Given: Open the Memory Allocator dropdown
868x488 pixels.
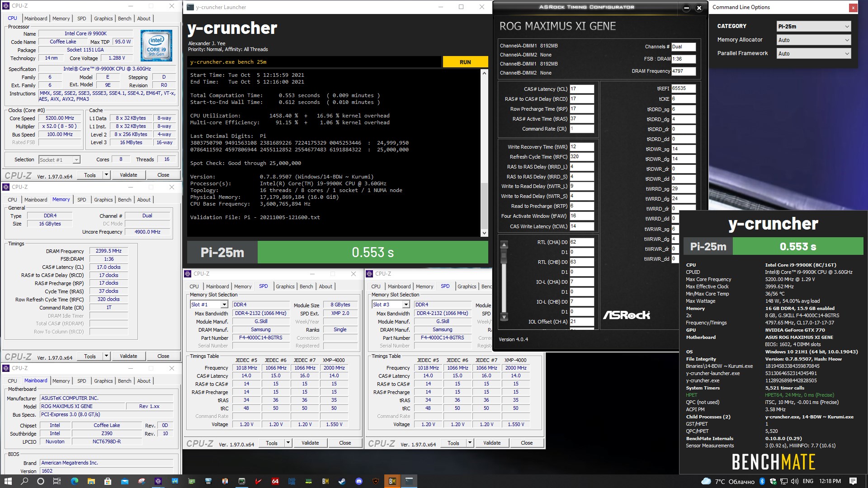Looking at the screenshot, I should 814,40.
